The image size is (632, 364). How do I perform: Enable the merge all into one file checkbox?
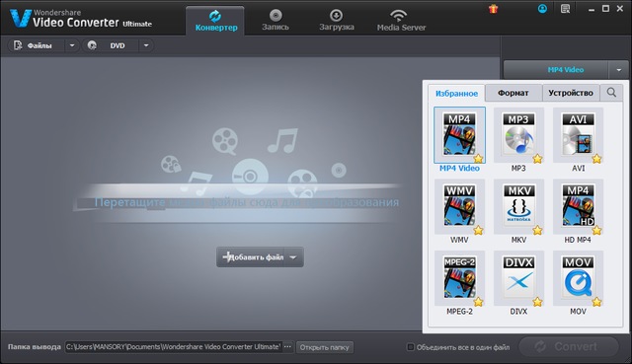pyautogui.click(x=411, y=346)
